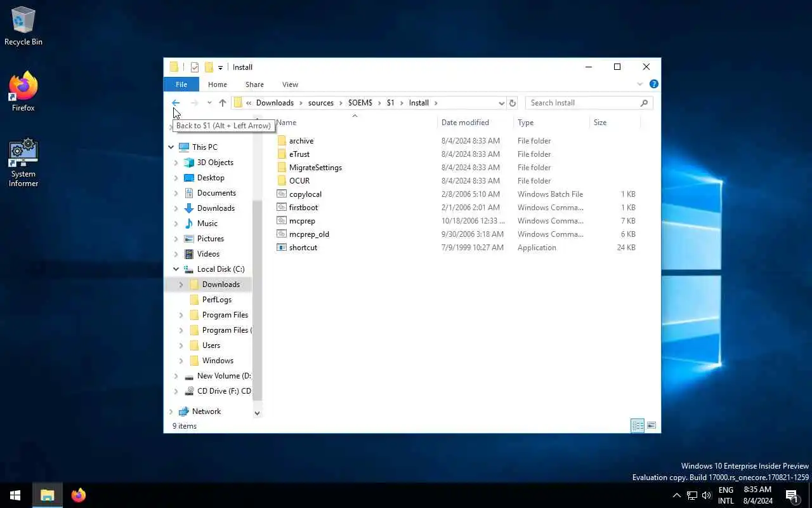
Task: Click the search magnifier icon
Action: (x=644, y=103)
